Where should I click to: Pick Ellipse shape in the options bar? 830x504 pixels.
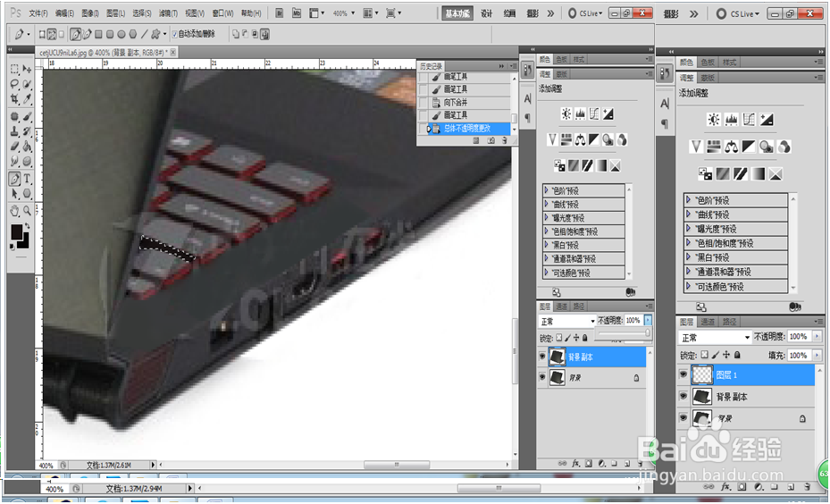click(122, 35)
